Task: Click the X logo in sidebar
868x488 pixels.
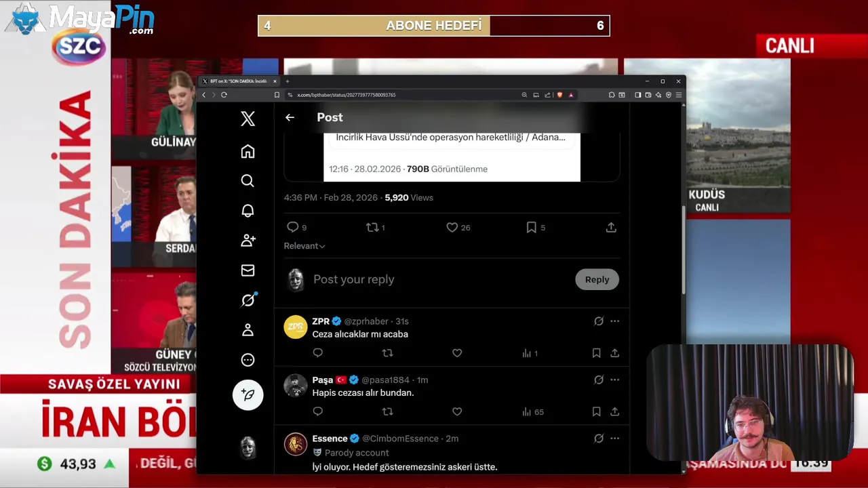Action: (x=248, y=119)
